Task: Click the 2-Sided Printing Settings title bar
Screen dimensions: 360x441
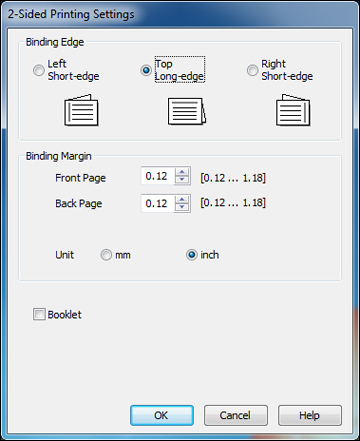Action: pos(180,14)
